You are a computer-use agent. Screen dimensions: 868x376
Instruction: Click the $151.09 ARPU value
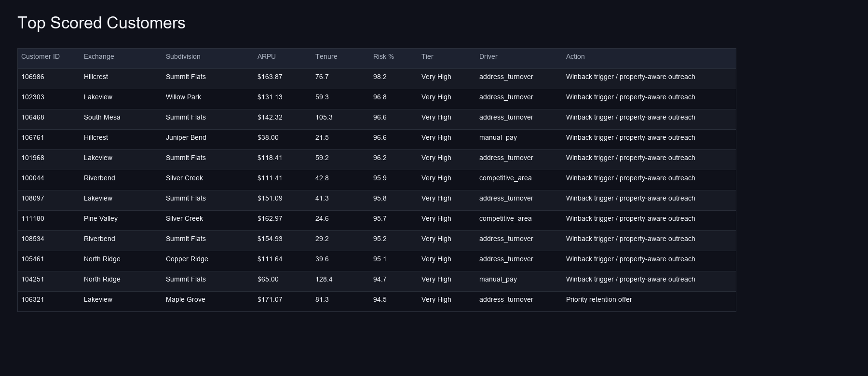[270, 198]
